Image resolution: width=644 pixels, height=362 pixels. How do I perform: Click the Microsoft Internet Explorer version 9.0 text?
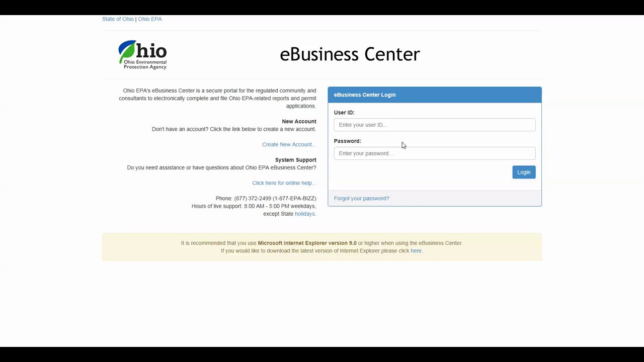tap(307, 243)
